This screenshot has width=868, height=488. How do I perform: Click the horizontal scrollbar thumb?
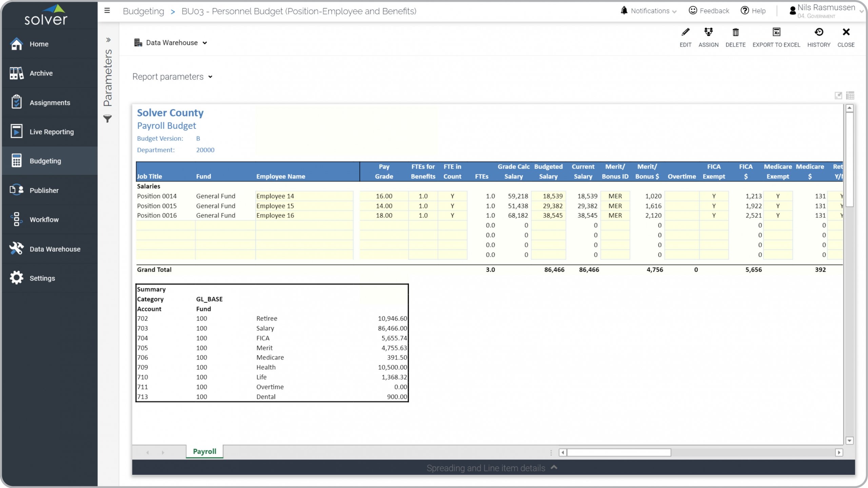[x=619, y=452]
